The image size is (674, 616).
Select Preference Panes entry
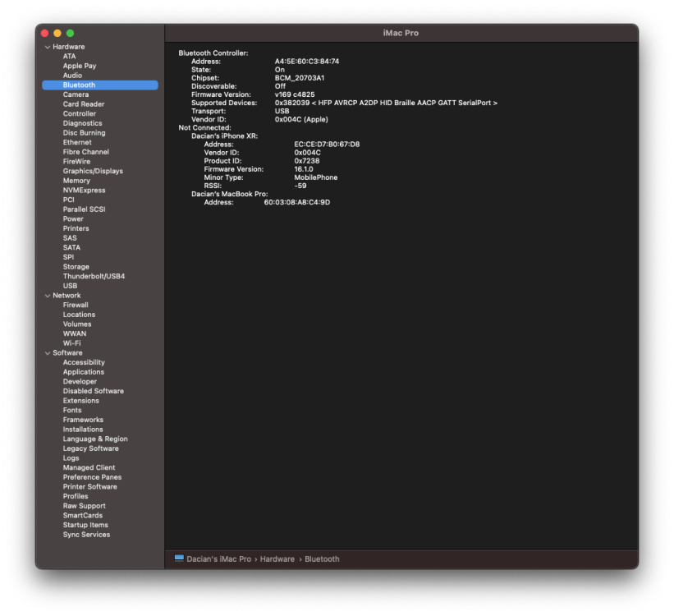pyautogui.click(x=92, y=477)
